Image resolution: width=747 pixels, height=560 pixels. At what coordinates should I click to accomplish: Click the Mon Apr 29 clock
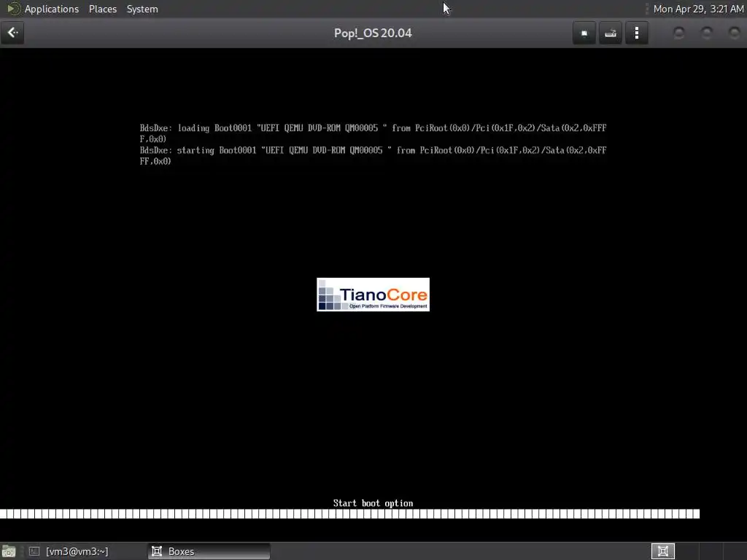[698, 9]
